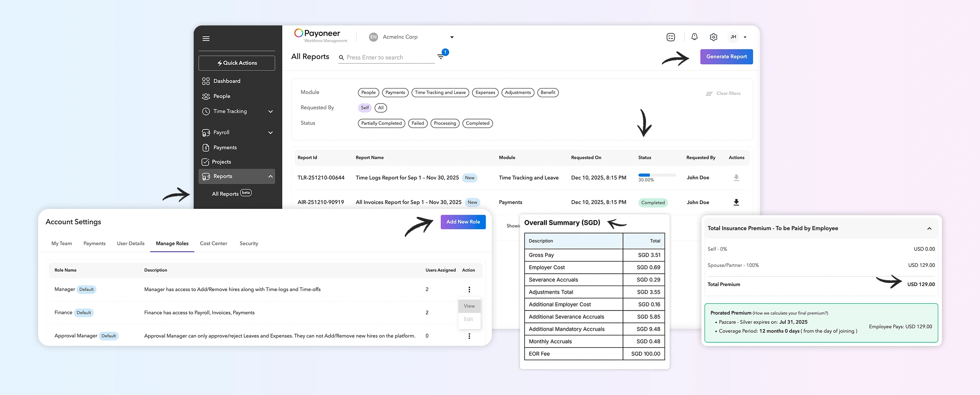Collapse Total Insurance Premium panel
The height and width of the screenshot is (395, 980).
tap(929, 228)
